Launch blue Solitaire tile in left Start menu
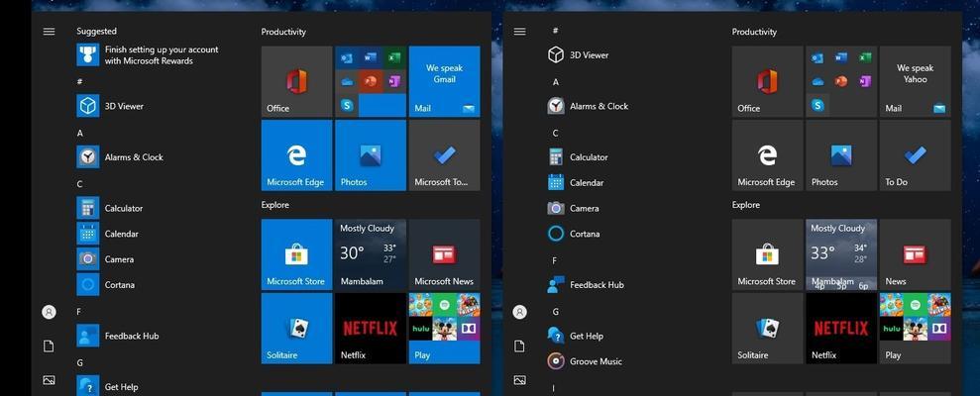Screen dimensions: 980x396 click(297, 328)
